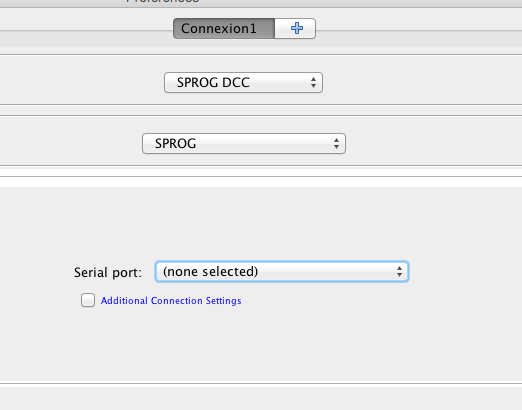Image resolution: width=522 pixels, height=410 pixels.
Task: Click the "SPROG DCC" text in selector
Action: [213, 83]
